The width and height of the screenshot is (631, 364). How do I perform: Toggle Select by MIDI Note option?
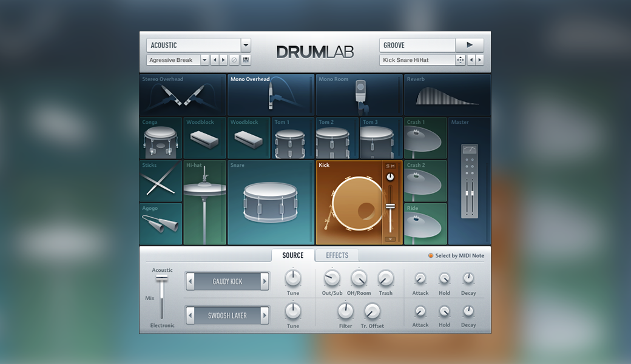point(456,255)
